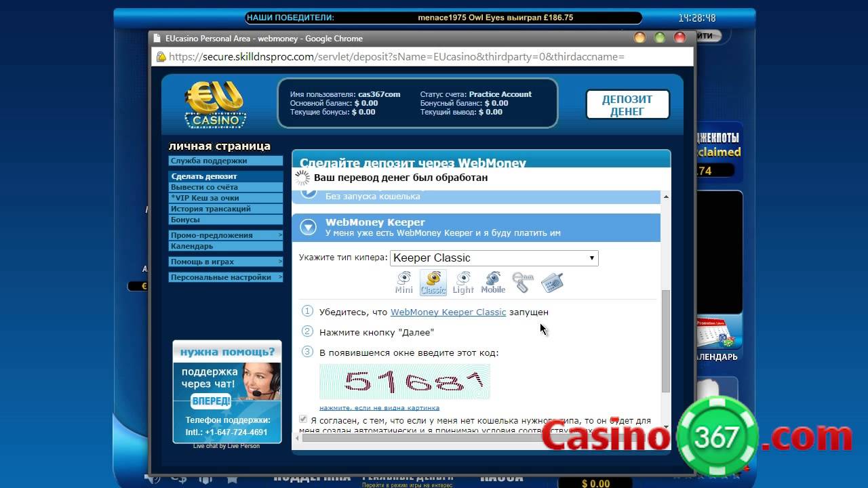Open Служба поддержки in sidebar

(x=226, y=161)
